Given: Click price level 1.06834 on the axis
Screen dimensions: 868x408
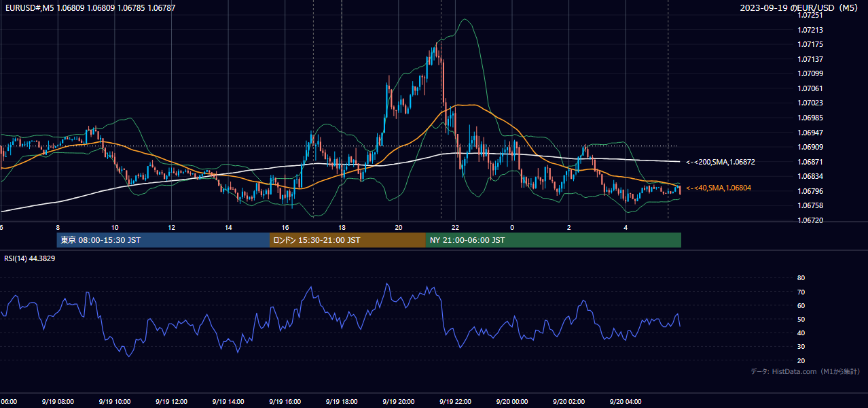Looking at the screenshot, I should click(810, 176).
